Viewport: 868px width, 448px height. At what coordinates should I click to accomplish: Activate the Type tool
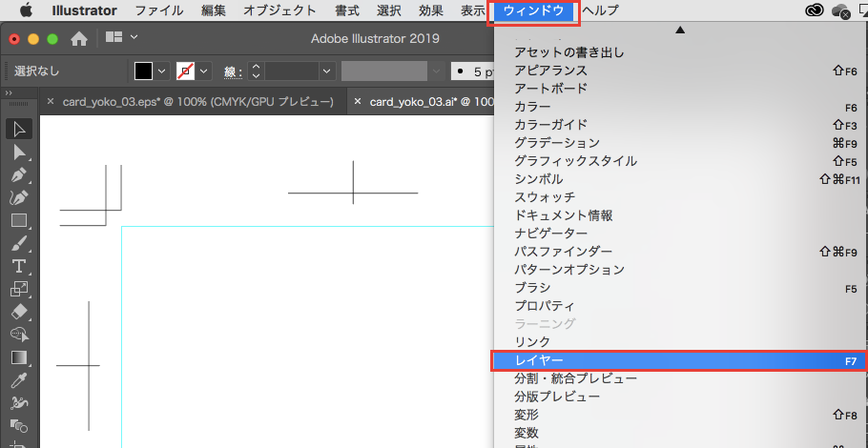point(18,266)
